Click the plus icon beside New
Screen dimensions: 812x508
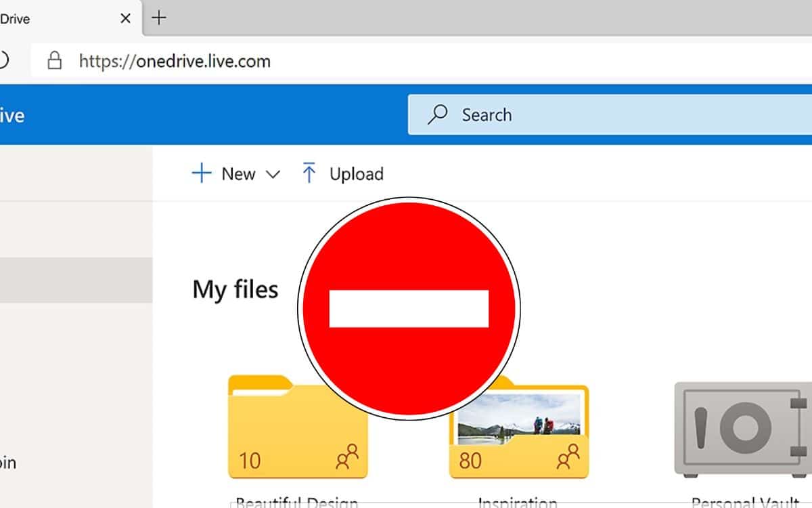click(x=201, y=173)
